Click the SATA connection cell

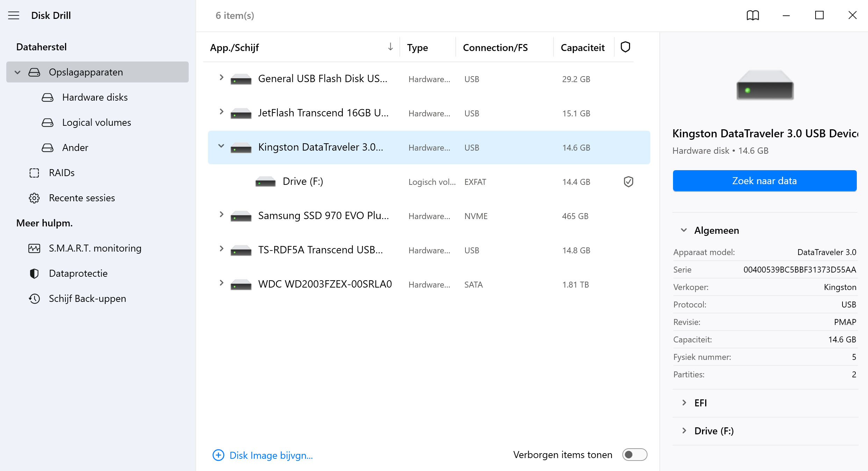click(x=473, y=285)
